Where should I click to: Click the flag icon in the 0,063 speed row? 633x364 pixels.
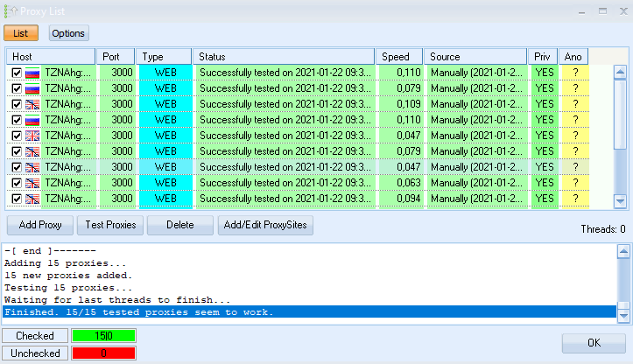pos(32,183)
